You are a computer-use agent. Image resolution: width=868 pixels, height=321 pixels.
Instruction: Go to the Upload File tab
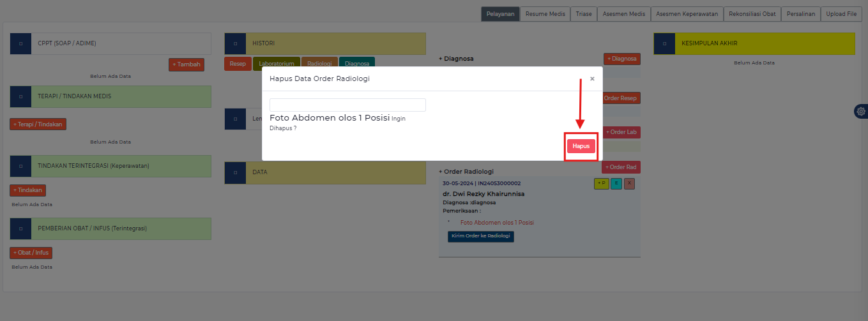841,14
